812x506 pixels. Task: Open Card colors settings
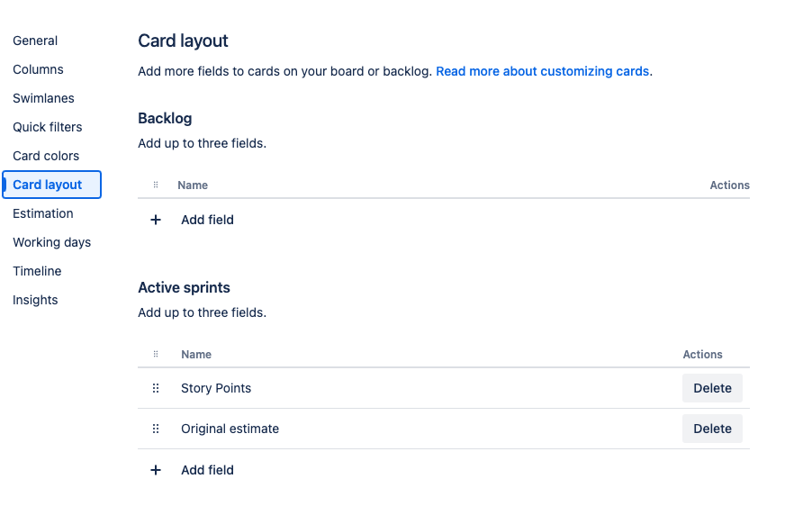(46, 156)
